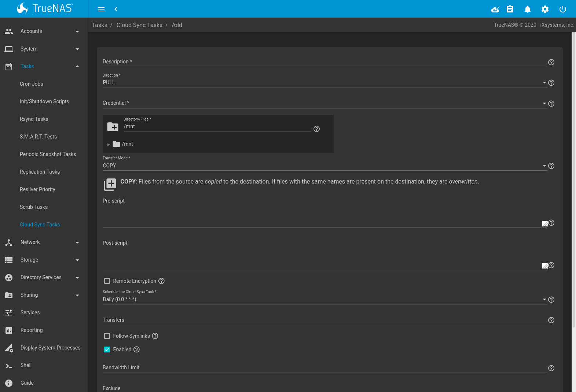Go to Cloud Sync Tasks breadcrumb
Screen dimensions: 576x392
tap(139, 25)
